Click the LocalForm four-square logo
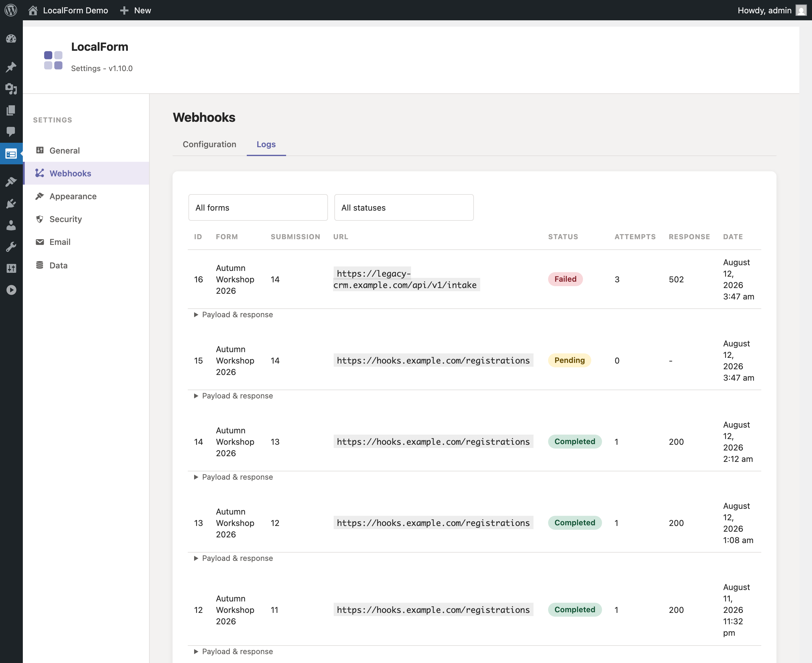The height and width of the screenshot is (663, 812). (53, 60)
